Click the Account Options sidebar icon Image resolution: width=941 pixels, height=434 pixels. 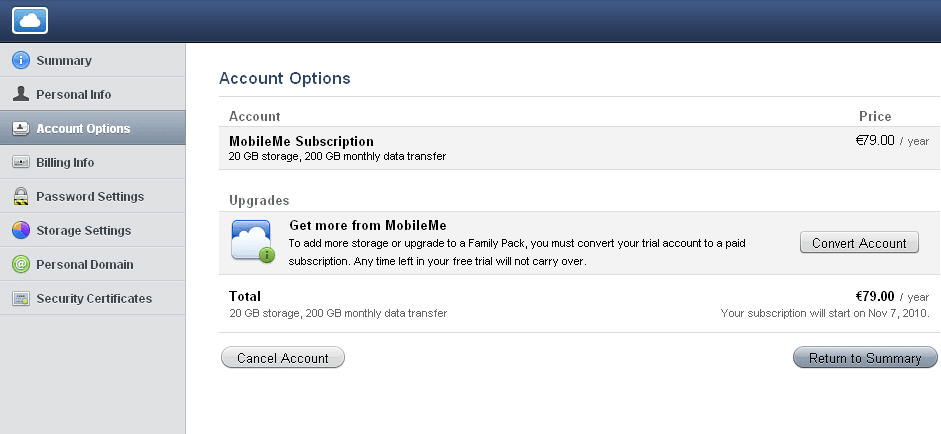click(x=21, y=128)
